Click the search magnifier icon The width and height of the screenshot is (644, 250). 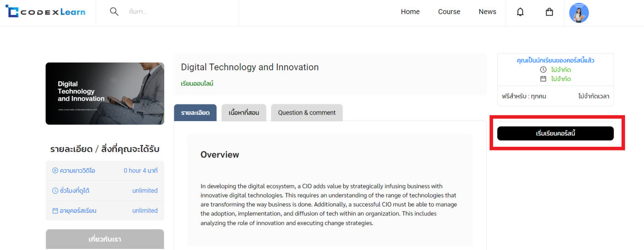tap(114, 12)
